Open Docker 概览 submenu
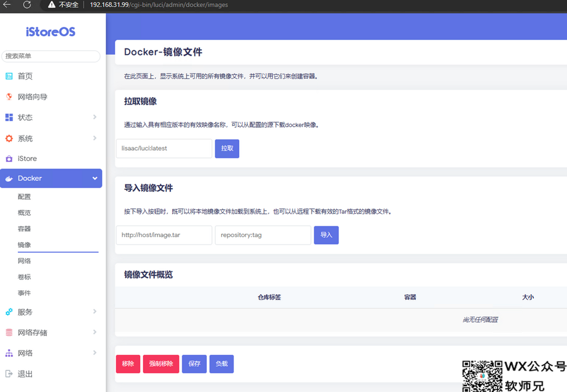 pyautogui.click(x=24, y=213)
